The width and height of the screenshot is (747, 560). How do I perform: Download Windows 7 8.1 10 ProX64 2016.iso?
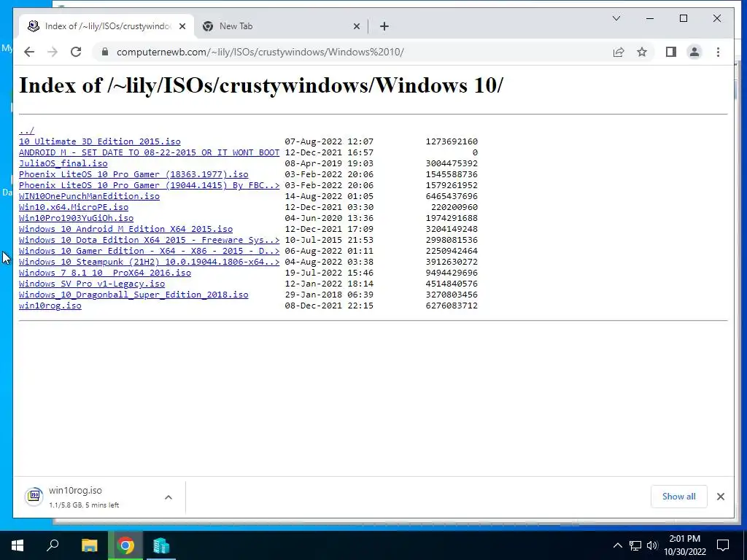[105, 273]
